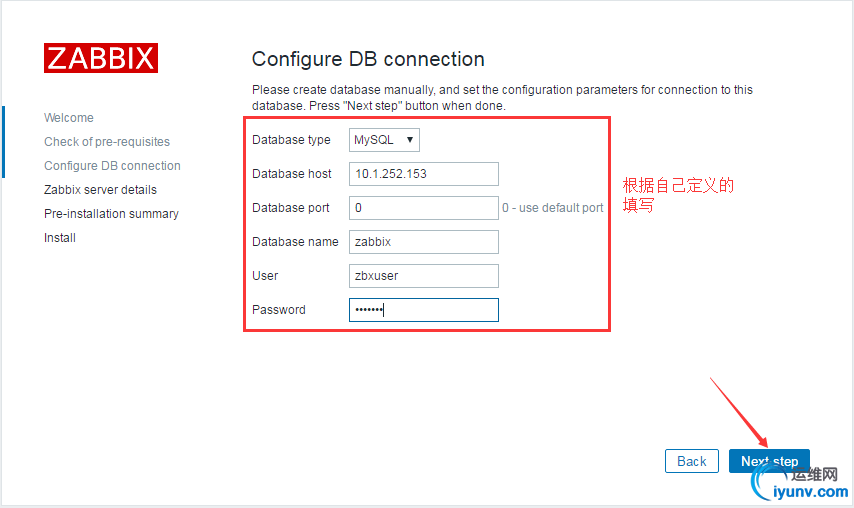Focus the Password input field
The height and width of the screenshot is (508, 854).
click(x=424, y=310)
